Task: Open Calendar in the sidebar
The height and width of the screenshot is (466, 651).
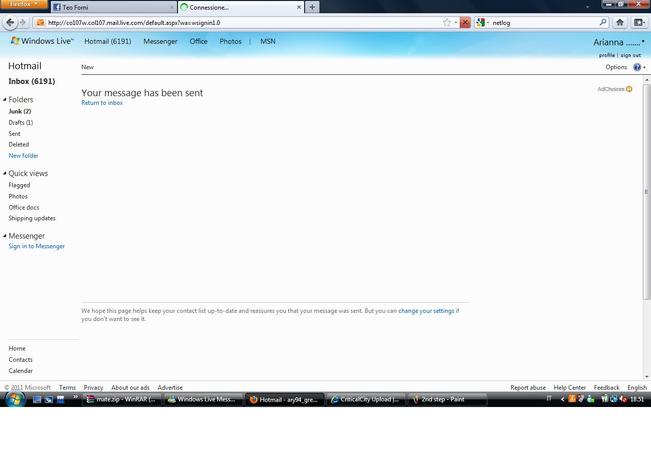Action: tap(20, 371)
